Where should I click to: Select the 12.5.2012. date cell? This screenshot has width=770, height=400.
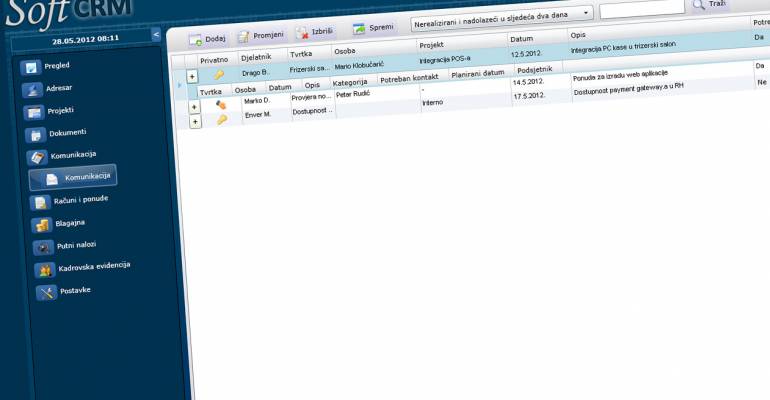(526, 54)
